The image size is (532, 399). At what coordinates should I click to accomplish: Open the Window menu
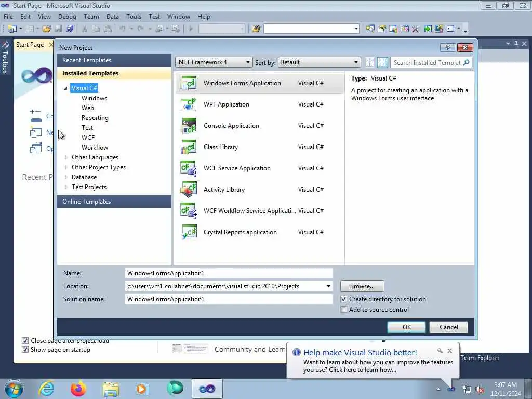click(x=179, y=16)
